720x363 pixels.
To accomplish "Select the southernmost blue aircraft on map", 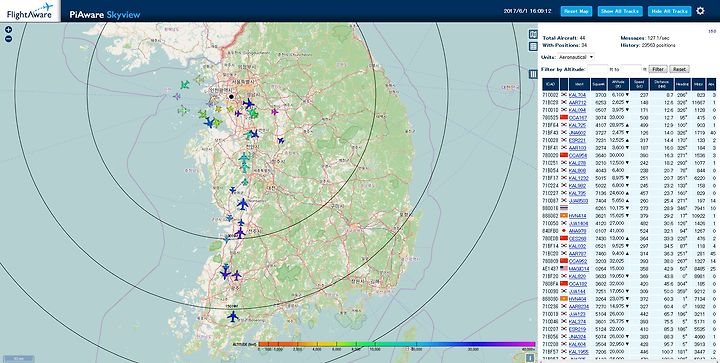I will 233,316.
